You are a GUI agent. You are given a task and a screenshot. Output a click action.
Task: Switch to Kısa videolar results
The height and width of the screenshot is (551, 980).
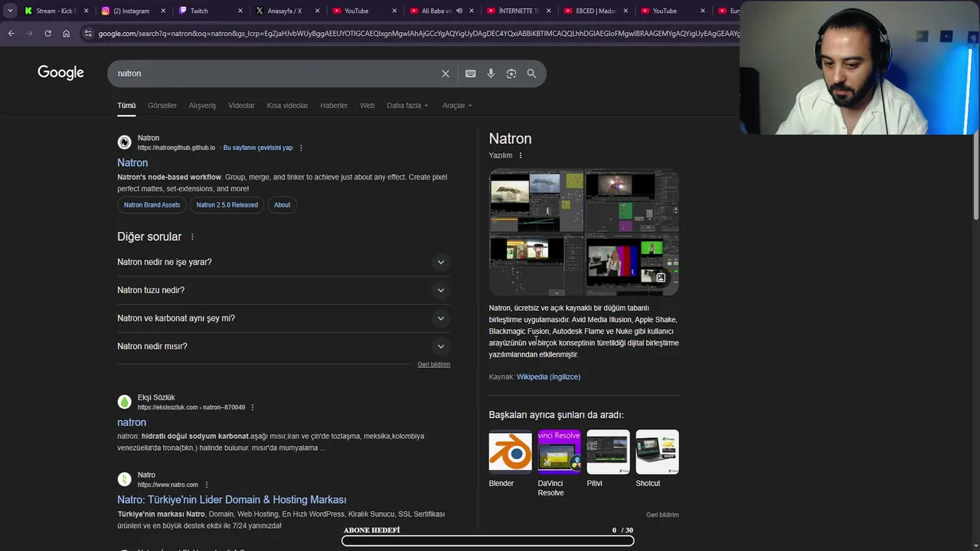(x=287, y=106)
